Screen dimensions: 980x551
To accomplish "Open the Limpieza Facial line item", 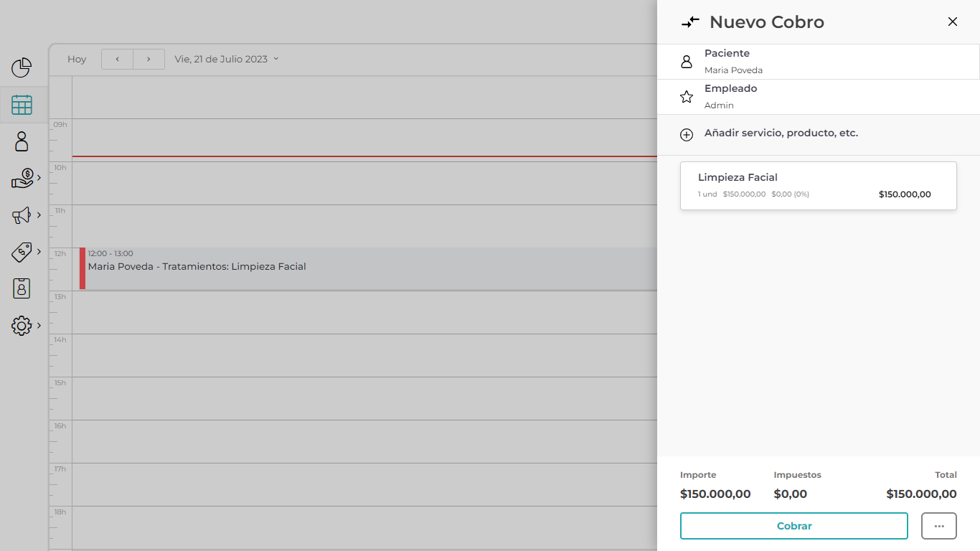I will [x=819, y=186].
